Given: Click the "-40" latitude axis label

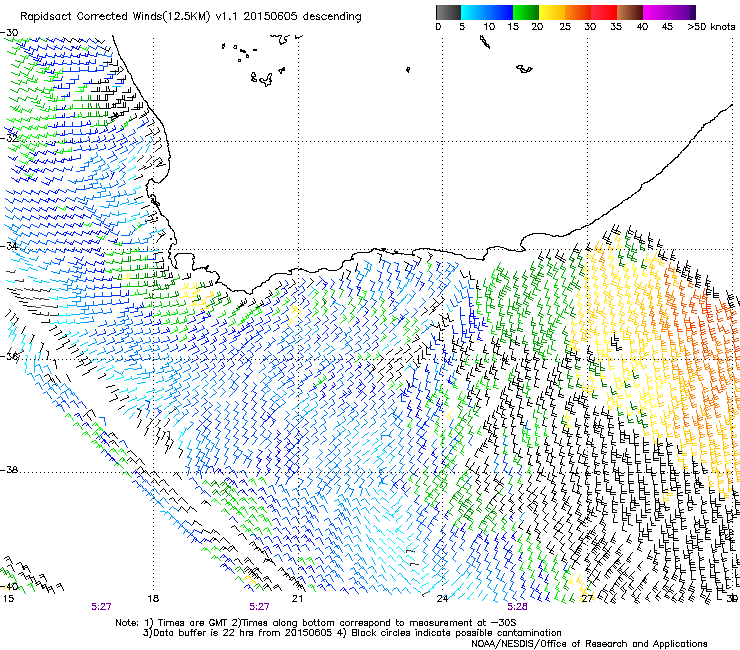Looking at the screenshot, I should tap(9, 587).
